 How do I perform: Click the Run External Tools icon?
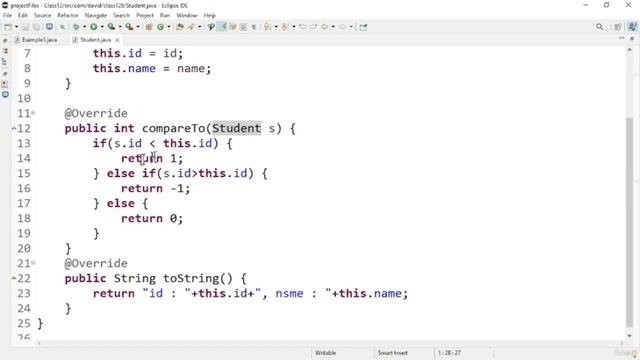(129, 27)
